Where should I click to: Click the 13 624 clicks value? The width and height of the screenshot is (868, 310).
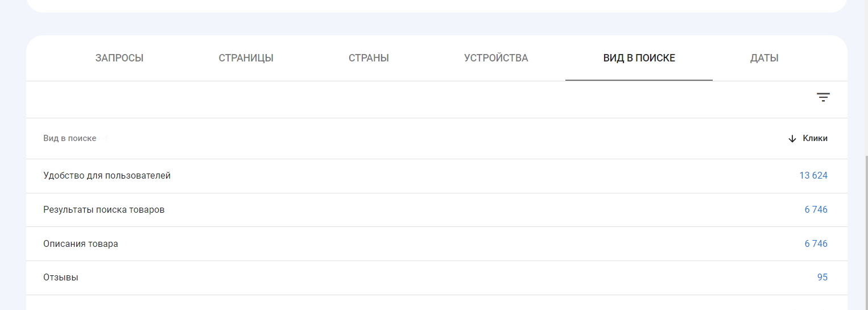point(813,176)
